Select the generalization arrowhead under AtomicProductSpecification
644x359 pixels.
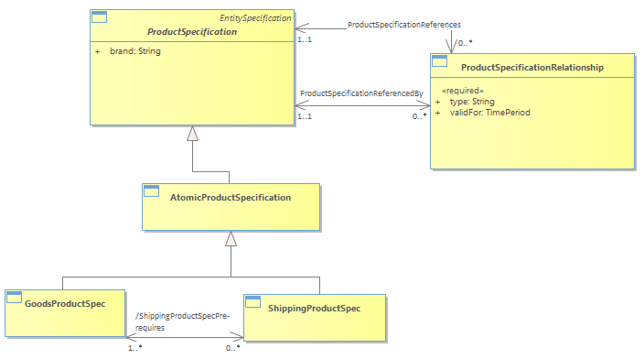coord(231,238)
